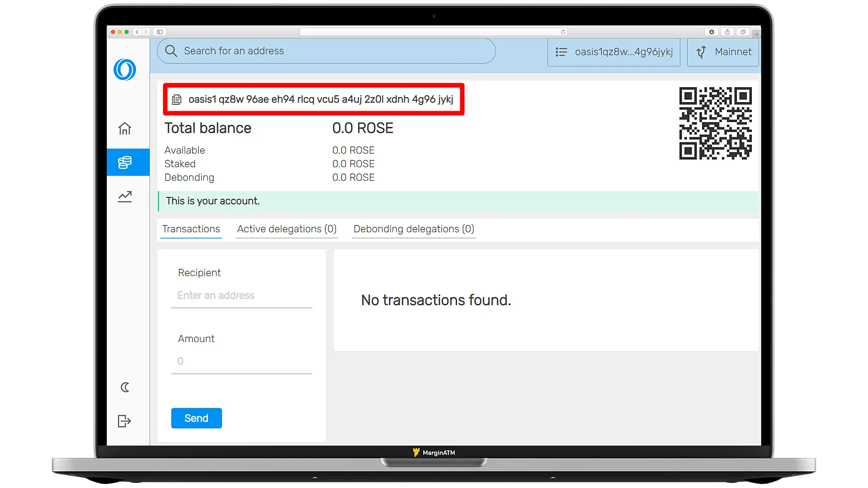Open the account selector oasis1qz8w...4g96jykj
This screenshot has width=868, height=488.
pos(613,52)
